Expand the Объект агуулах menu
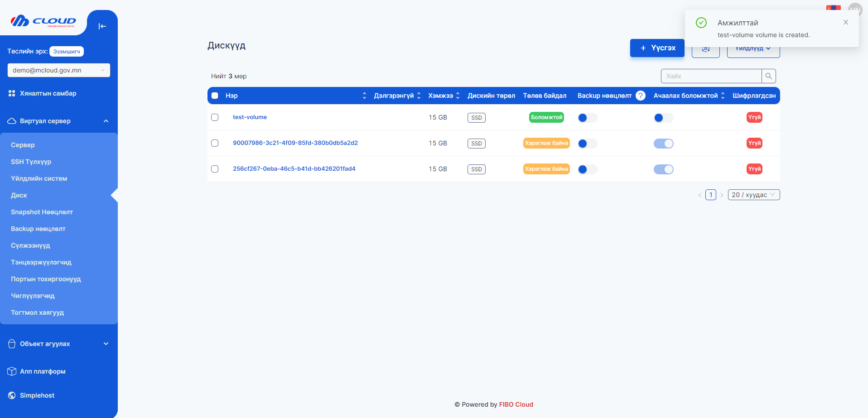Viewport: 868px width, 418px height. tap(59, 344)
